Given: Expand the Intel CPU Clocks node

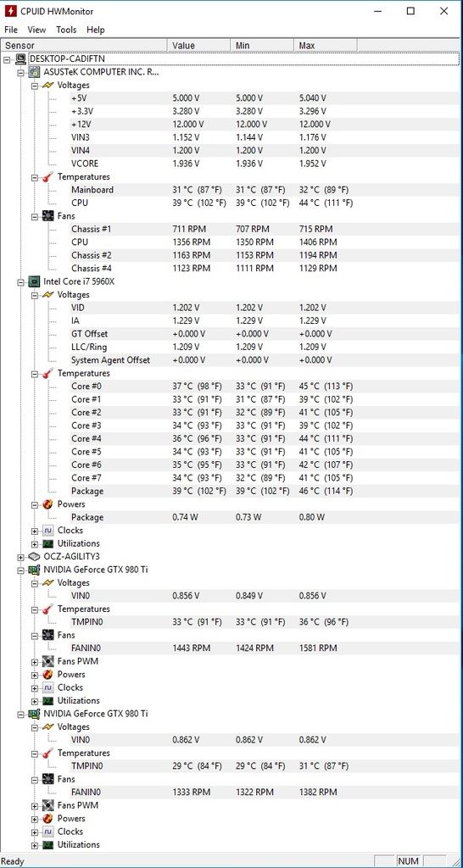Looking at the screenshot, I should point(34,531).
